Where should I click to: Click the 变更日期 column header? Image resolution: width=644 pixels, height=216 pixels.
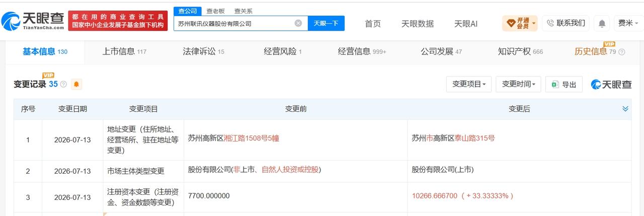click(x=72, y=109)
